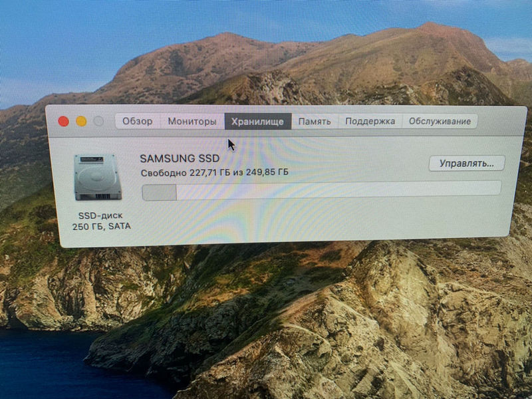Open the Обзор tab

click(x=138, y=121)
